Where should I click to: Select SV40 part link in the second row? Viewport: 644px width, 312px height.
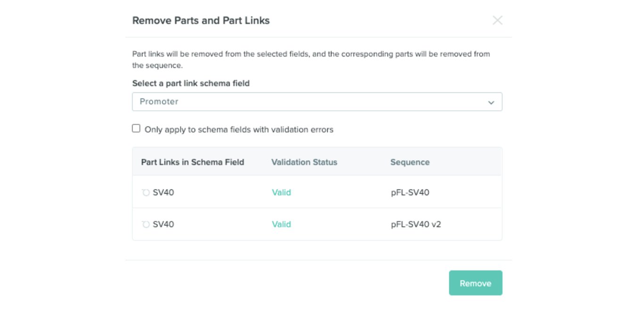pos(163,224)
